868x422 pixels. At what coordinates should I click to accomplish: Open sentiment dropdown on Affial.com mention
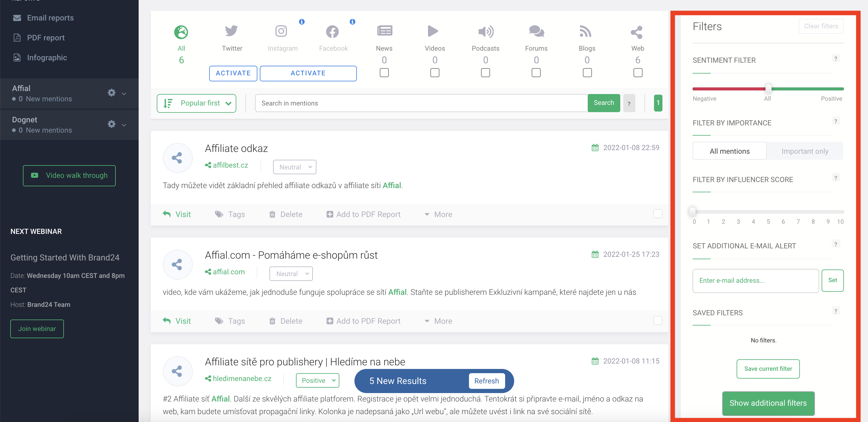pyautogui.click(x=291, y=273)
